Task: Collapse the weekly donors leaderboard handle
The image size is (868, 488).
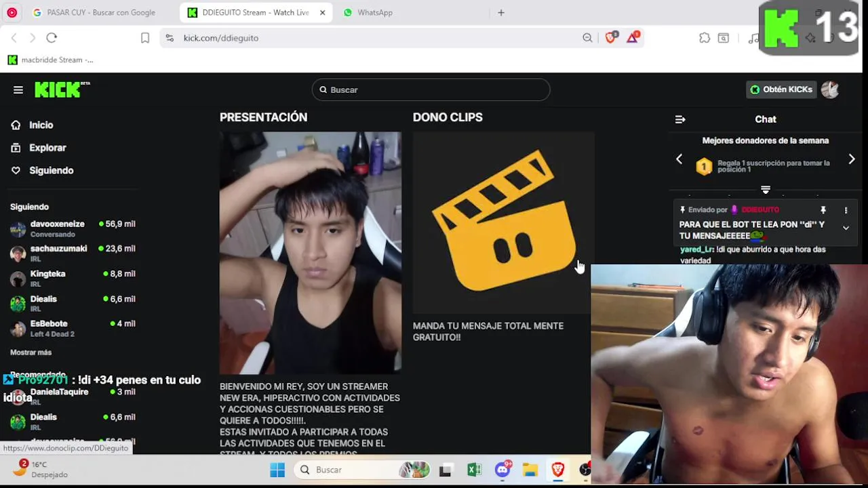Action: [766, 190]
